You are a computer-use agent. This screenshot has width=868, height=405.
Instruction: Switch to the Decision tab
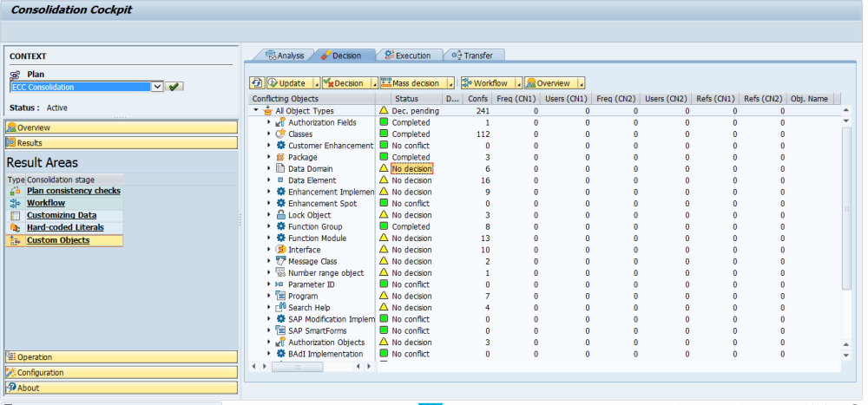click(341, 56)
